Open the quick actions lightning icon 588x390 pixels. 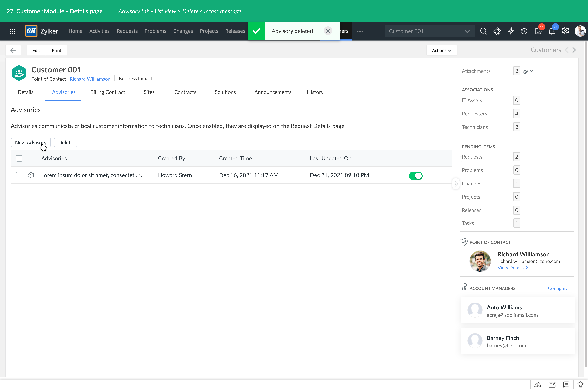tap(511, 31)
